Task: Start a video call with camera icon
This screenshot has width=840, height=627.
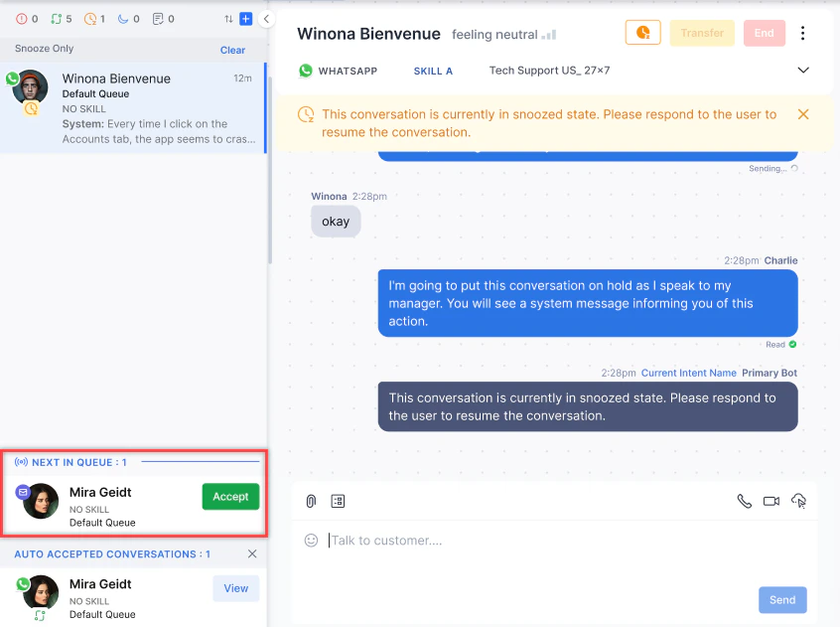Action: (771, 501)
